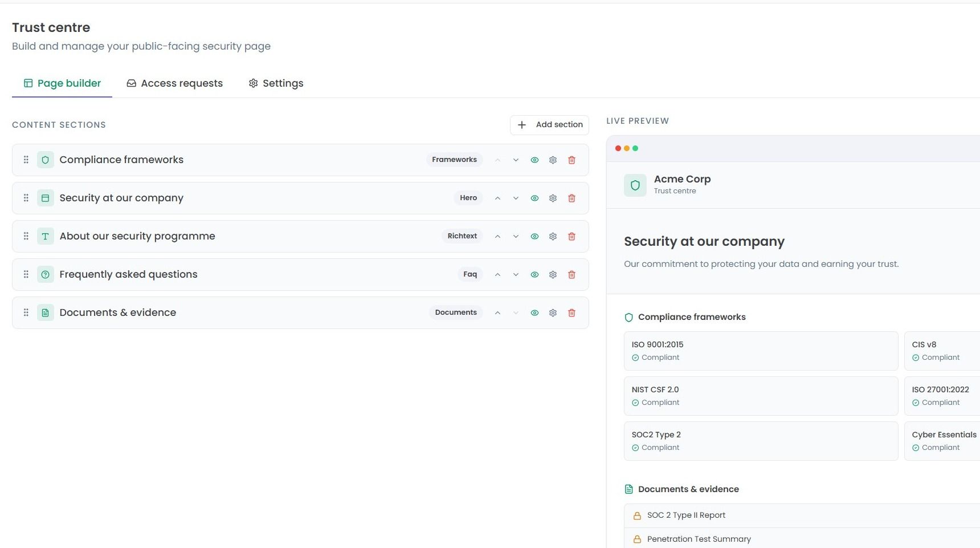
Task: Click question mark icon of Frequently asked questions
Action: click(46, 274)
